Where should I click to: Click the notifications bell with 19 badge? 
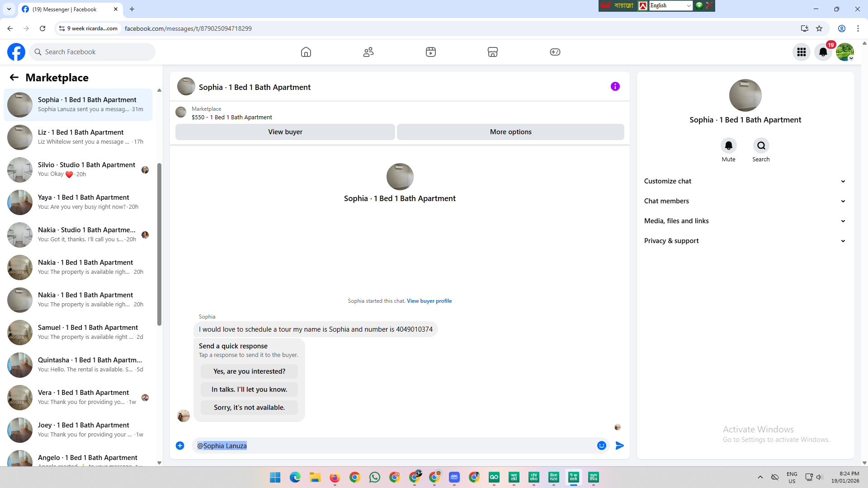[x=823, y=52]
